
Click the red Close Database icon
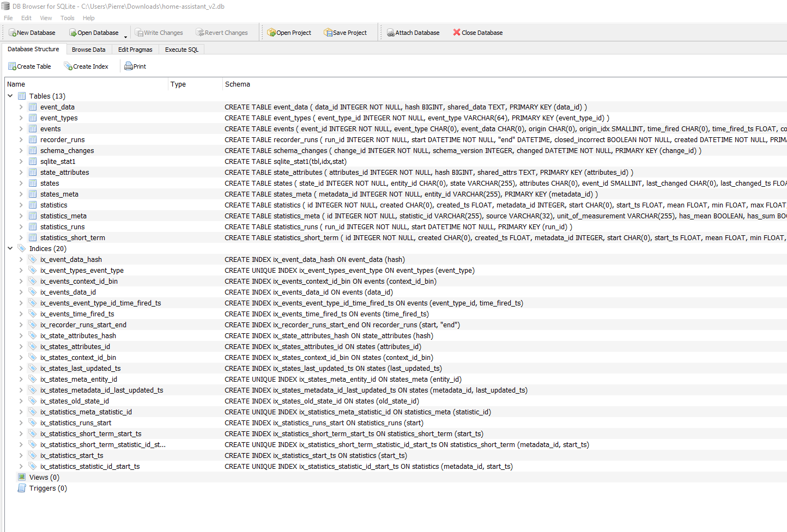pyautogui.click(x=457, y=33)
